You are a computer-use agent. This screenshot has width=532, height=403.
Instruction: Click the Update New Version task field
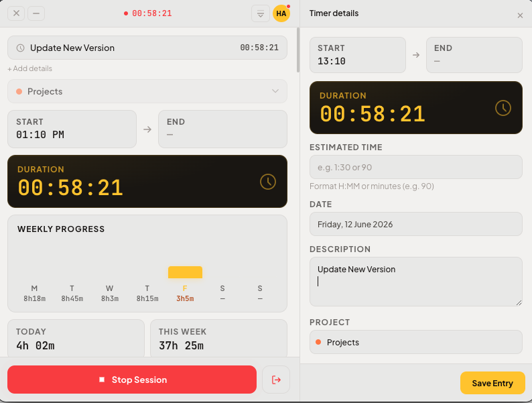click(147, 48)
